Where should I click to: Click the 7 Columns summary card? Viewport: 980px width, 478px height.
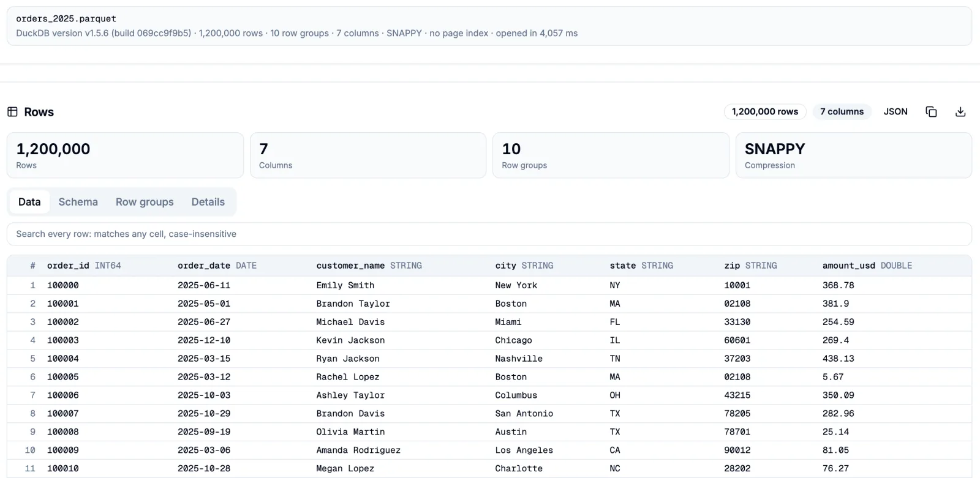pyautogui.click(x=368, y=155)
